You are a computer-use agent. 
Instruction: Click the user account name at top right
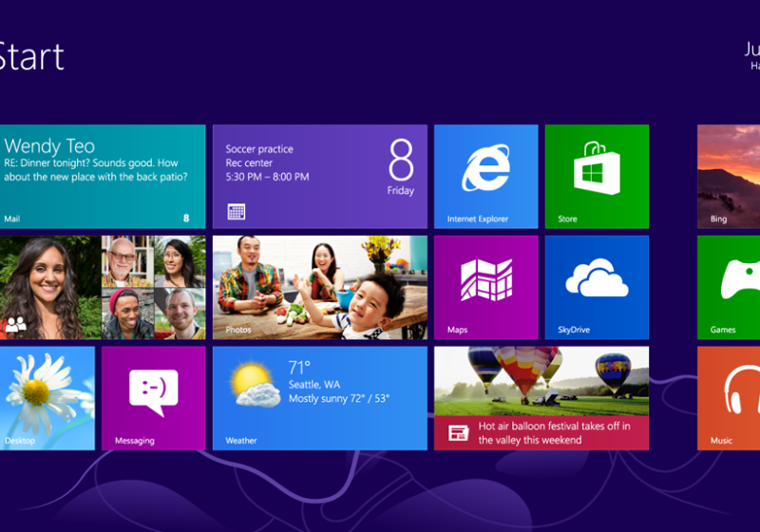751,49
